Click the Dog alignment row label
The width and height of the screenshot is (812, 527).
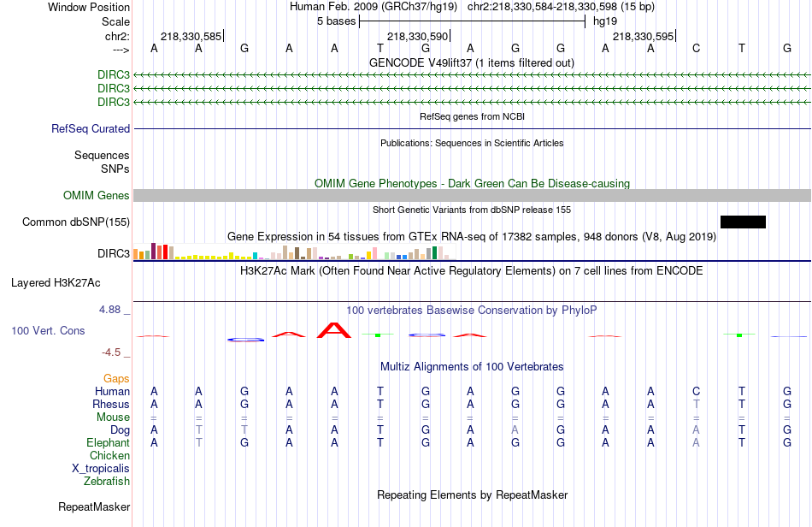tap(121, 430)
